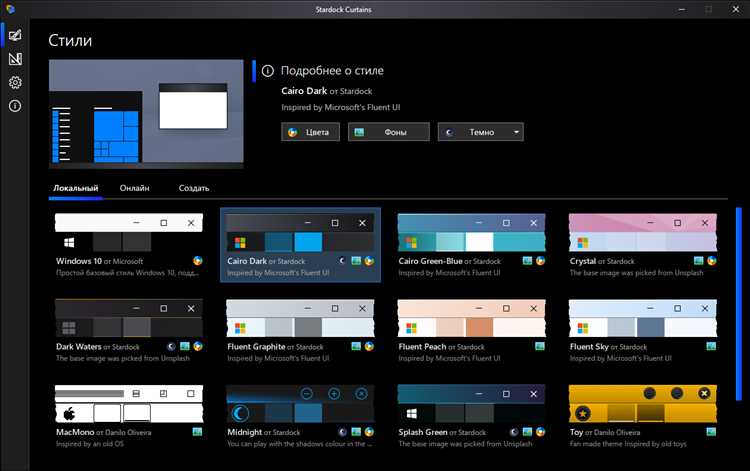Click the dark mode moon icon on the Cairo Dark card

[342, 261]
